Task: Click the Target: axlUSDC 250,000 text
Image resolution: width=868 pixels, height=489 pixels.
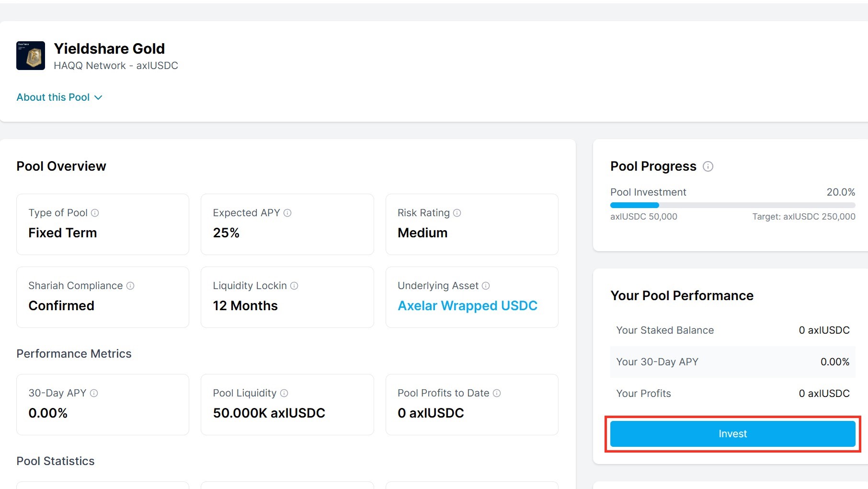Action: pos(804,217)
